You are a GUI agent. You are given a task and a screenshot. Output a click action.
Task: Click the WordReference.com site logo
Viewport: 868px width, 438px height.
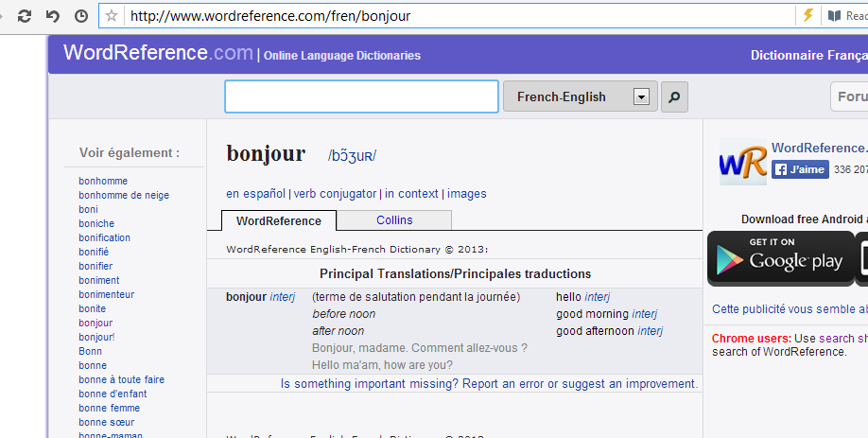click(x=158, y=53)
